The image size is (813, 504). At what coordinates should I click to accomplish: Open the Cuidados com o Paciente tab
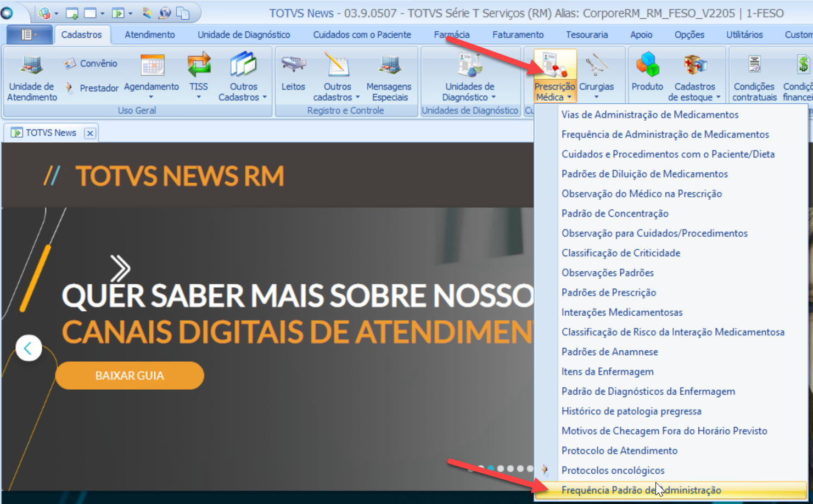[362, 35]
